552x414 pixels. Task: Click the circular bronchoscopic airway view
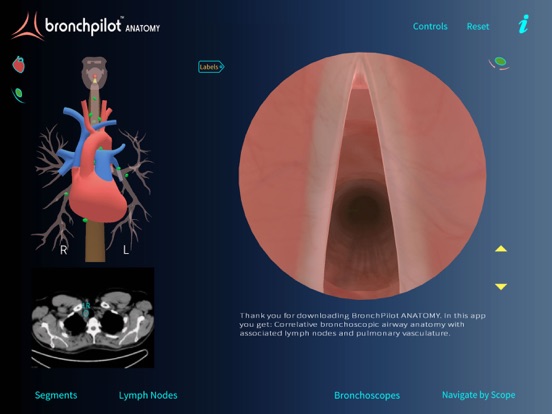tap(362, 176)
